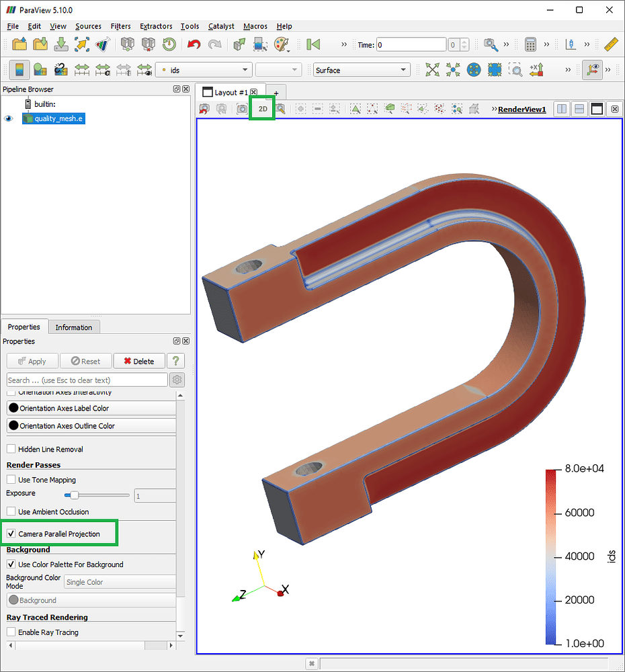Screen dimensions: 625x672
Task: Click the Auto Apply green cube icon
Action: [x=239, y=44]
